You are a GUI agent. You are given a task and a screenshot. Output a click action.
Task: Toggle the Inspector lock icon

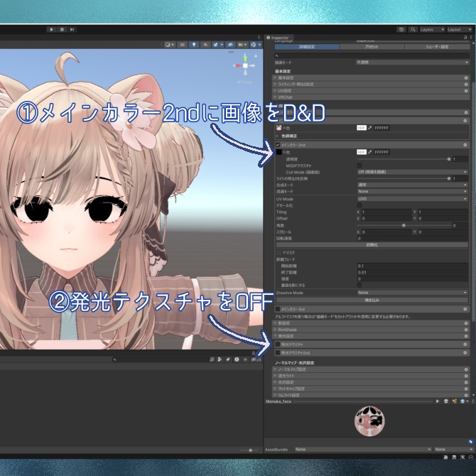(465, 38)
